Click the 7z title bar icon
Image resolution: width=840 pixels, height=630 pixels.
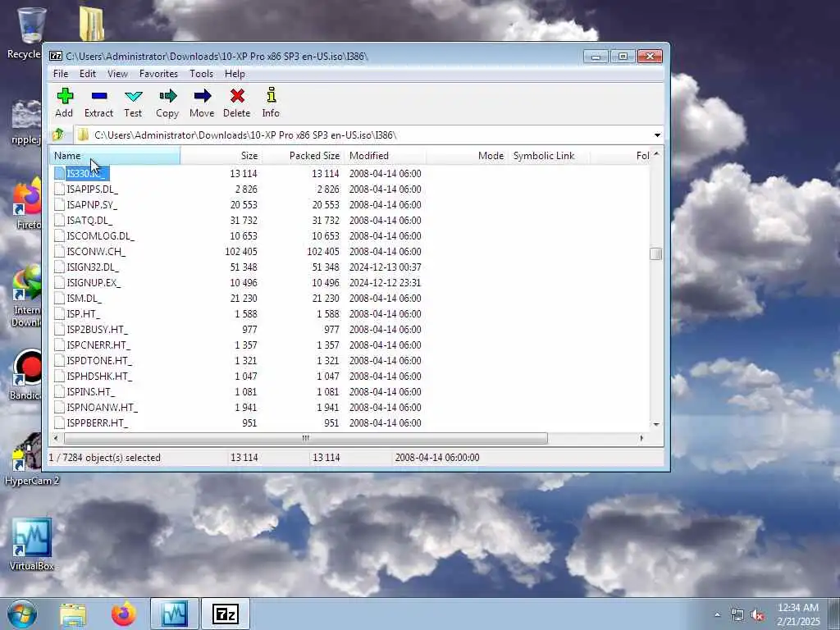(x=56, y=57)
